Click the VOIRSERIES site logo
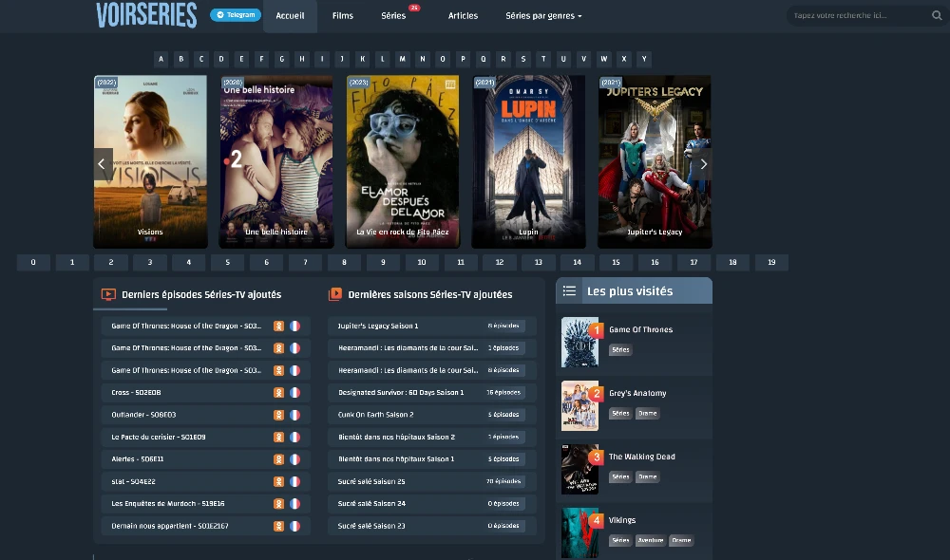The width and height of the screenshot is (950, 560). [x=146, y=15]
